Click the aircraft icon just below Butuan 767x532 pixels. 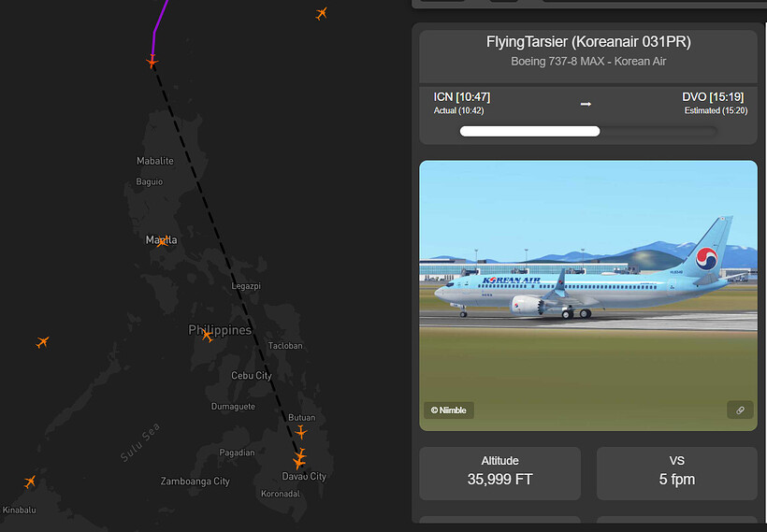pos(301,432)
